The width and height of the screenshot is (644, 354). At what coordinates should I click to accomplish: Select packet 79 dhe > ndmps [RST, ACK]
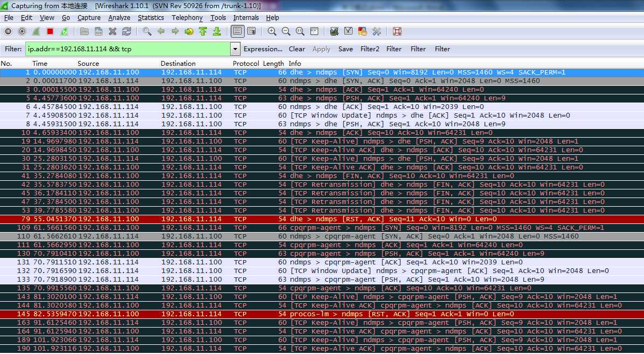[x=322, y=219]
